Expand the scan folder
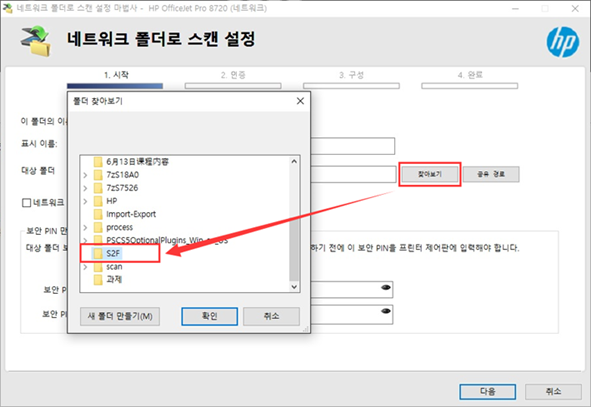The image size is (591, 407). click(85, 267)
